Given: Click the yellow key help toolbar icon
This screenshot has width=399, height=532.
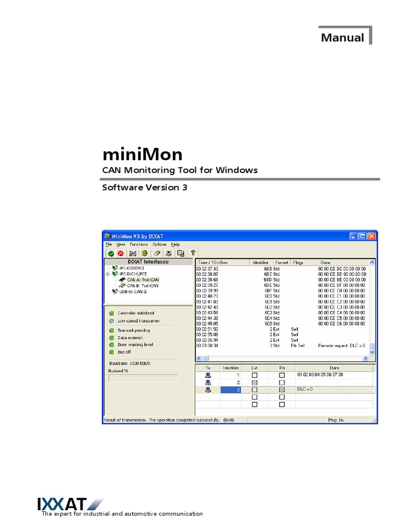Looking at the screenshot, I should (x=193, y=253).
